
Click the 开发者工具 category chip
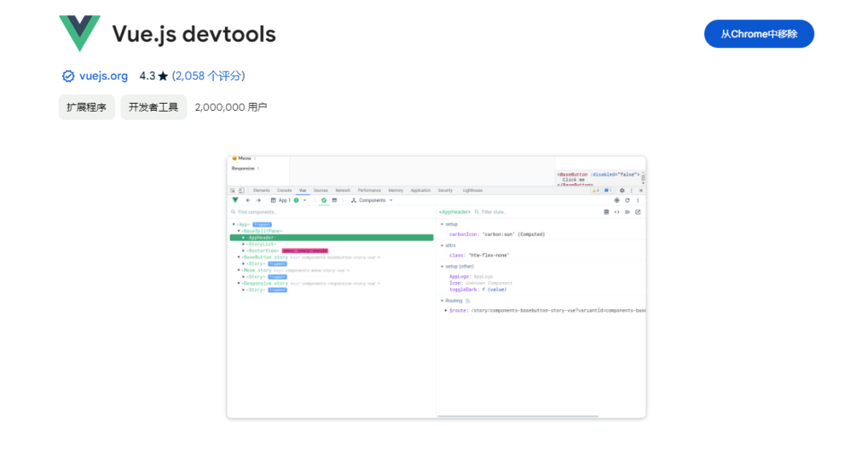[154, 107]
